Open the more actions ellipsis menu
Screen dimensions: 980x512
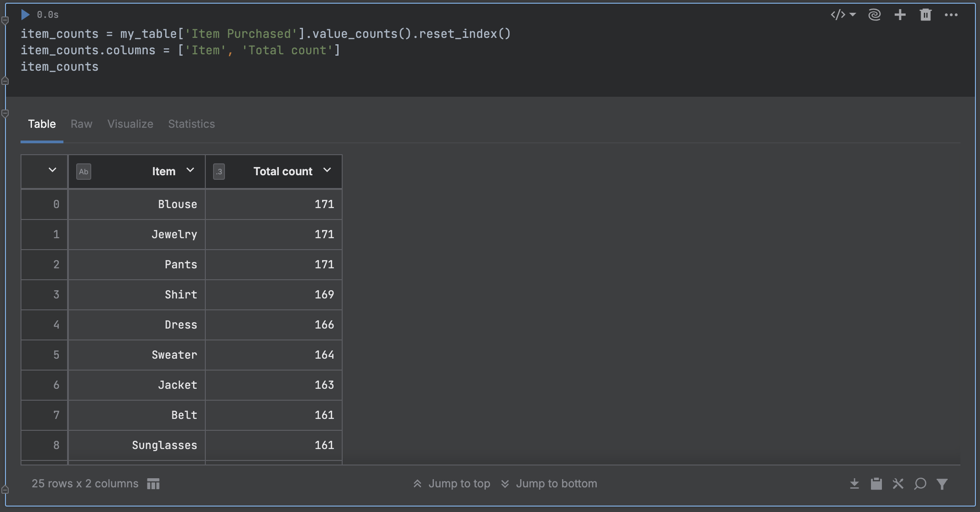(951, 15)
